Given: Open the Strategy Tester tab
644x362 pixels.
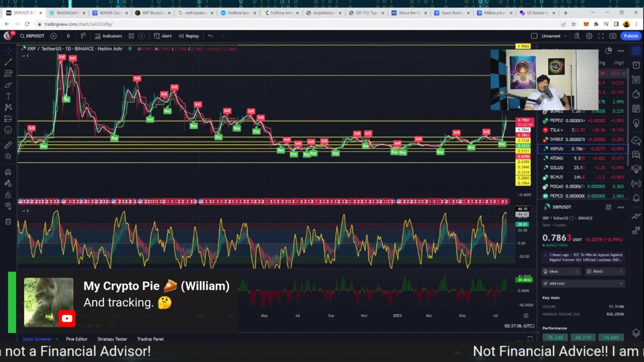Looking at the screenshot, I should pyautogui.click(x=112, y=339).
